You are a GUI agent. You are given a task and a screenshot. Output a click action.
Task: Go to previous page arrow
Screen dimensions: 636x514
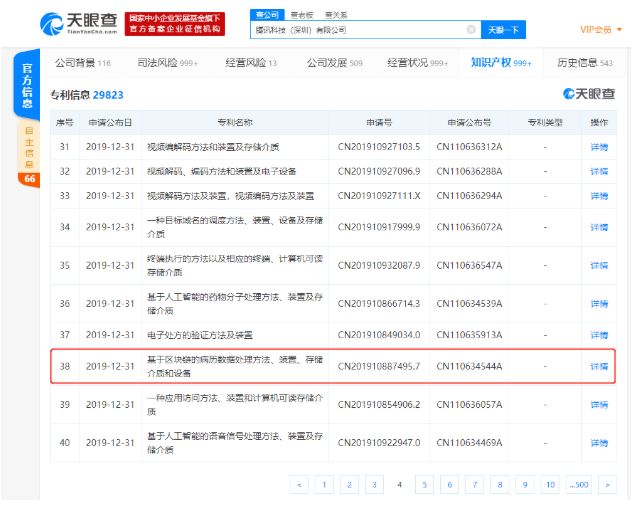tap(299, 484)
